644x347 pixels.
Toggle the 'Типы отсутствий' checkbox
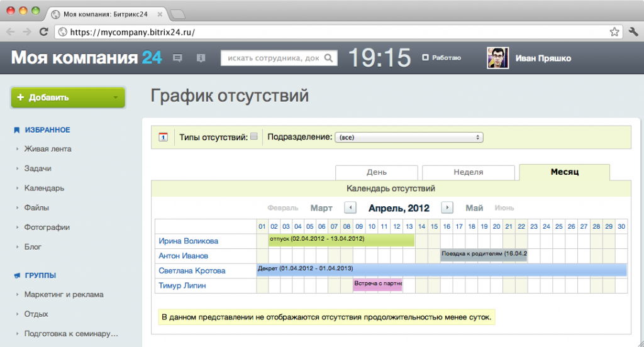254,136
